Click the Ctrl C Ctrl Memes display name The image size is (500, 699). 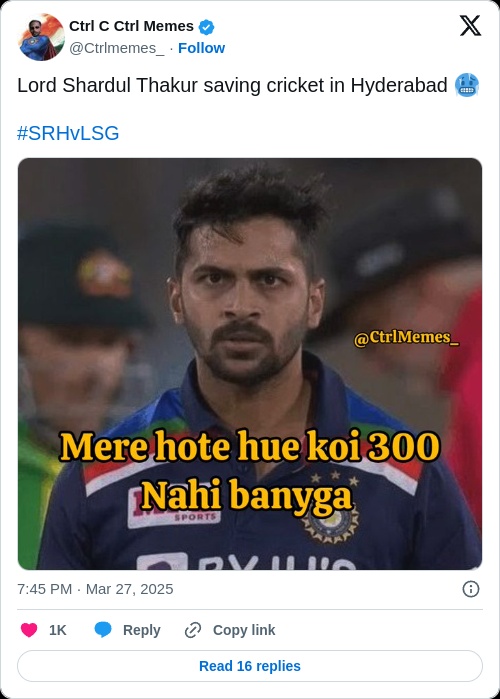coord(131,26)
